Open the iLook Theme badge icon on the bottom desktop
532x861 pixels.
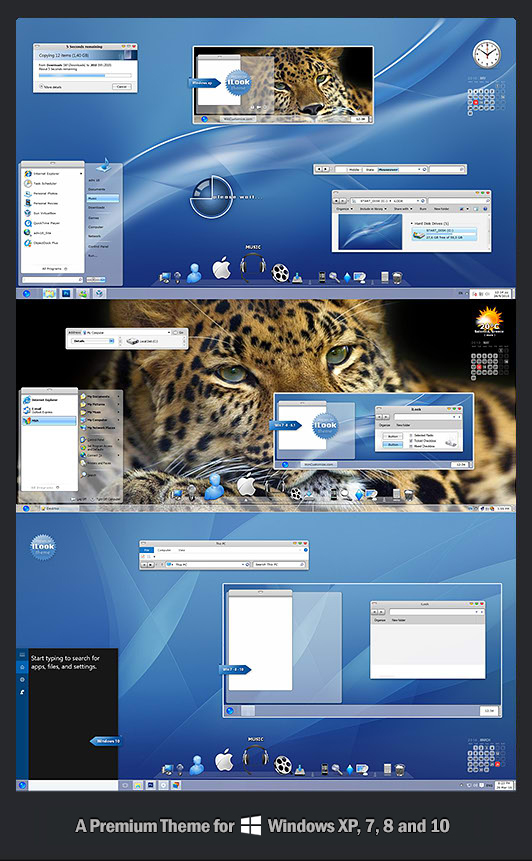click(43, 547)
